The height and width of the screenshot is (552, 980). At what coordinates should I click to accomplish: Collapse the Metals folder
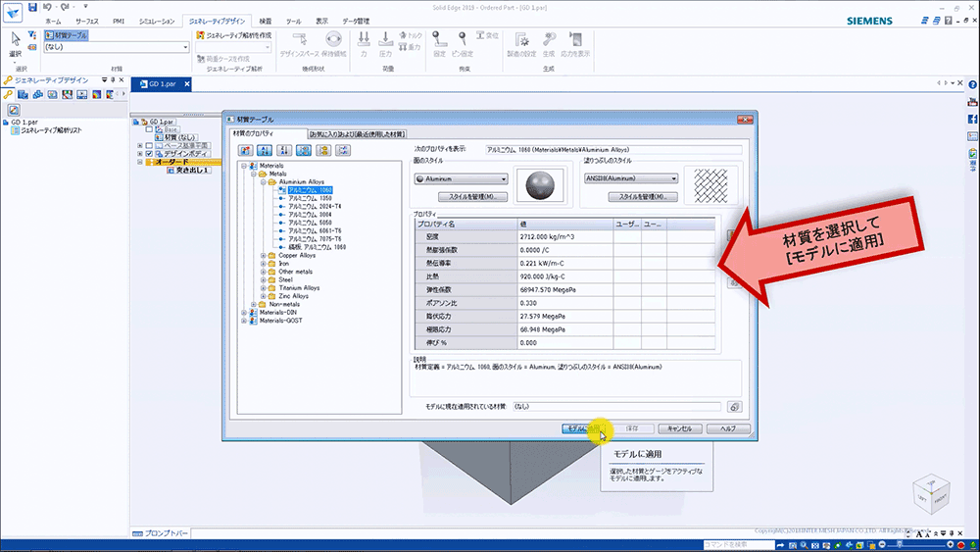point(254,174)
